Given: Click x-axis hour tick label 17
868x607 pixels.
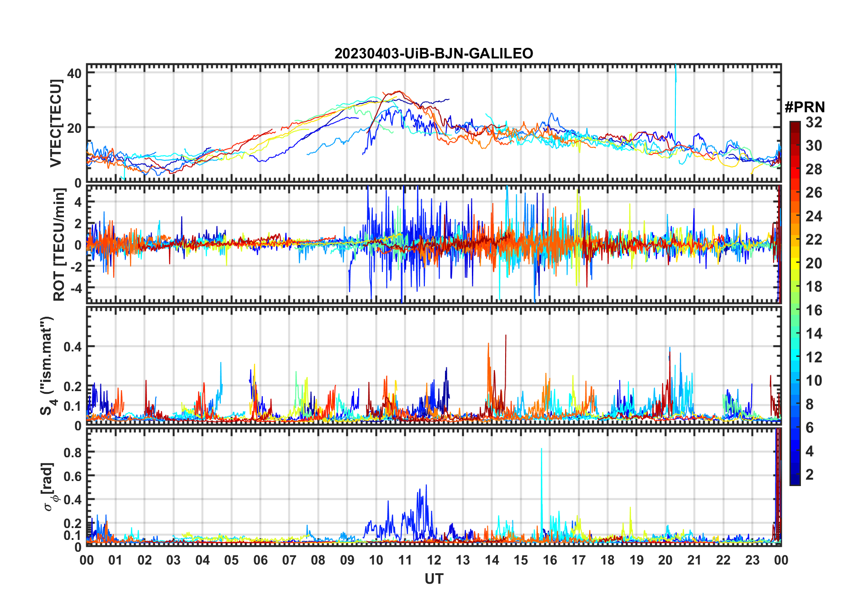Looking at the screenshot, I should point(579,560).
